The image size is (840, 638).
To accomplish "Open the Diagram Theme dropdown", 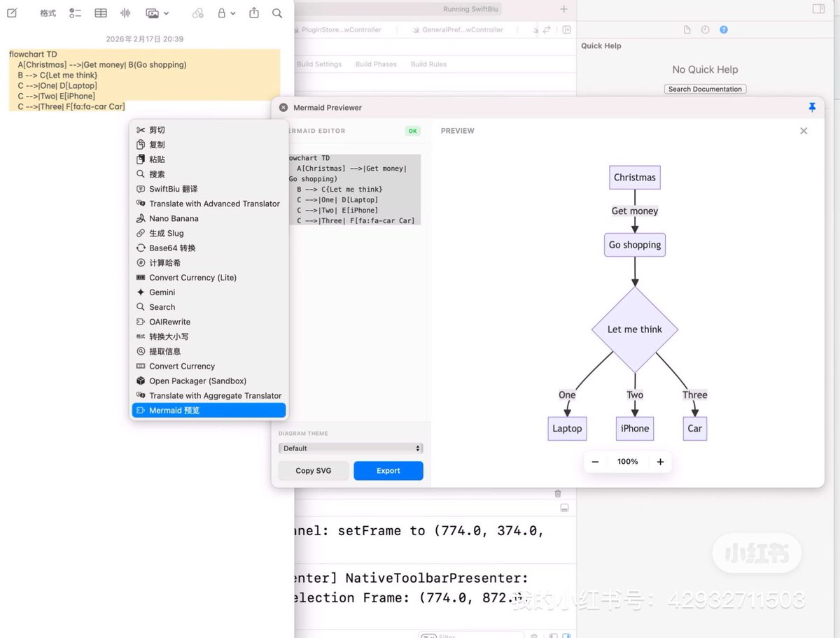I will 351,448.
